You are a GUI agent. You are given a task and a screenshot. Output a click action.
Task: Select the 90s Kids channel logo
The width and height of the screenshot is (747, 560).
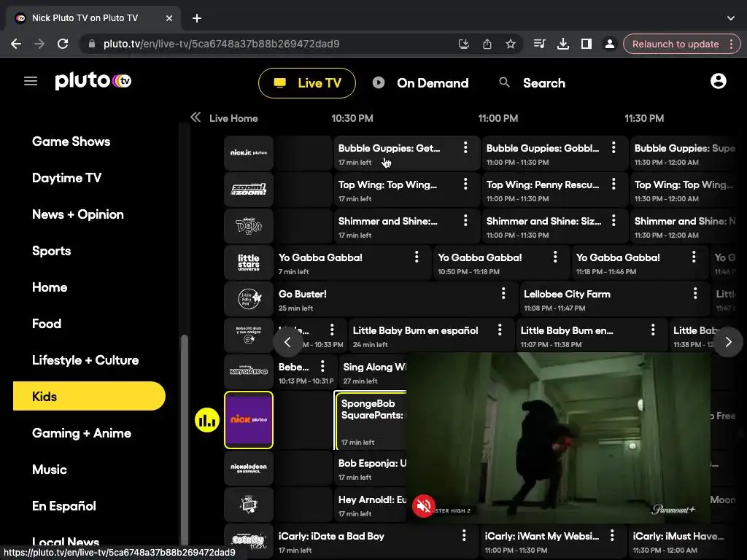click(x=249, y=505)
